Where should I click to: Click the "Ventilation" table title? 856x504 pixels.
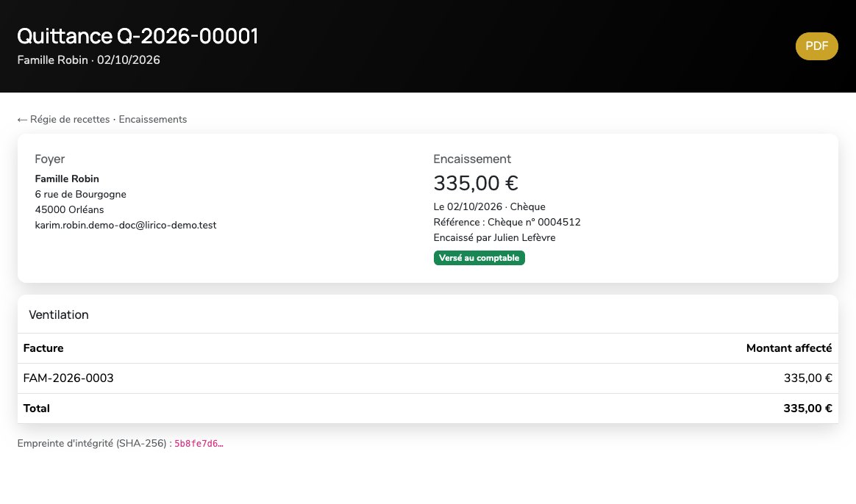pos(59,314)
